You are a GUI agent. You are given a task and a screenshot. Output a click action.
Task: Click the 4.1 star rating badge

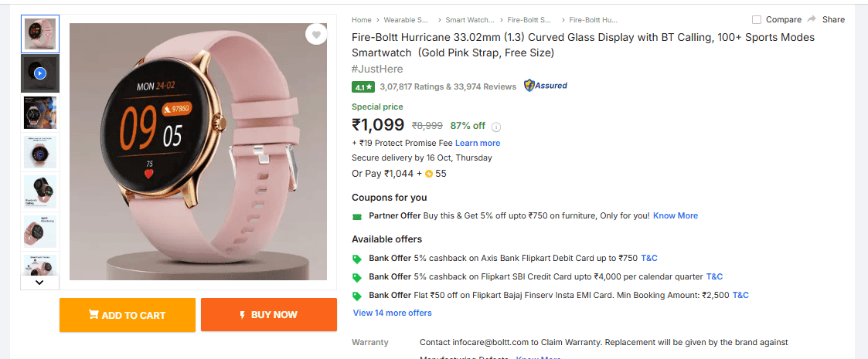(363, 86)
